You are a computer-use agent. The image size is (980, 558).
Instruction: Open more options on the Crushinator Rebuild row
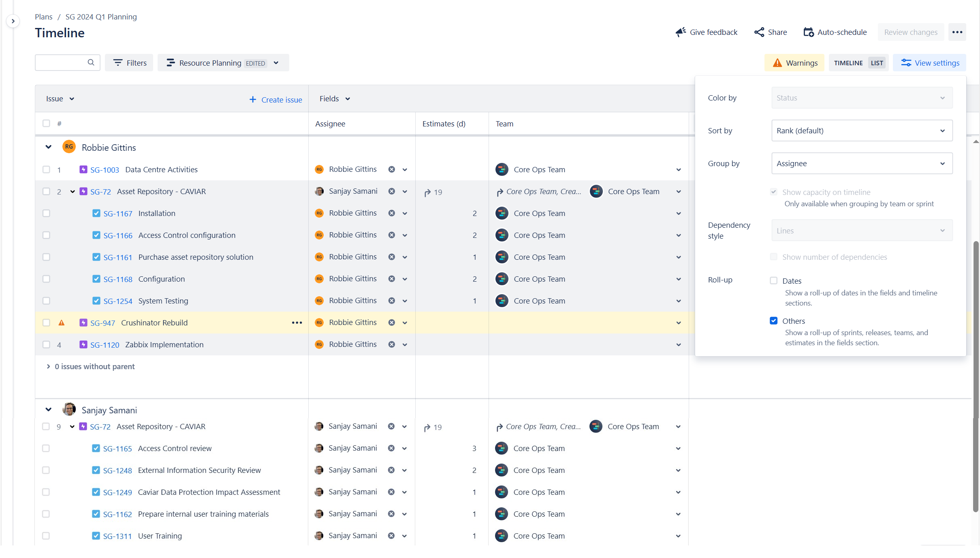point(297,323)
